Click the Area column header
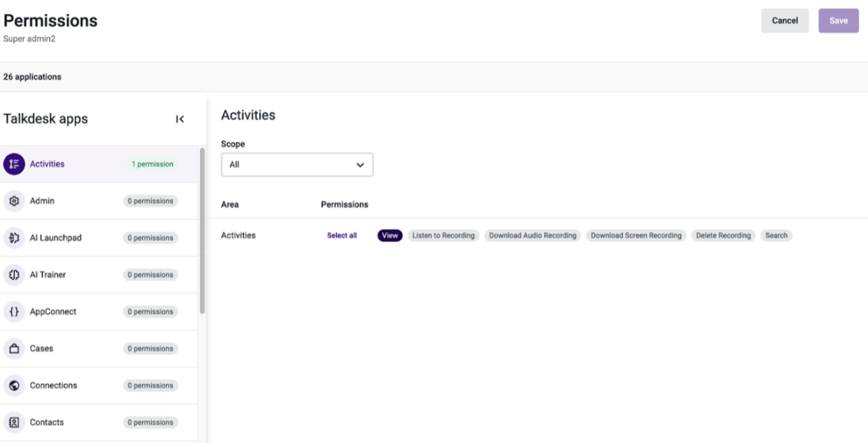 pos(230,204)
